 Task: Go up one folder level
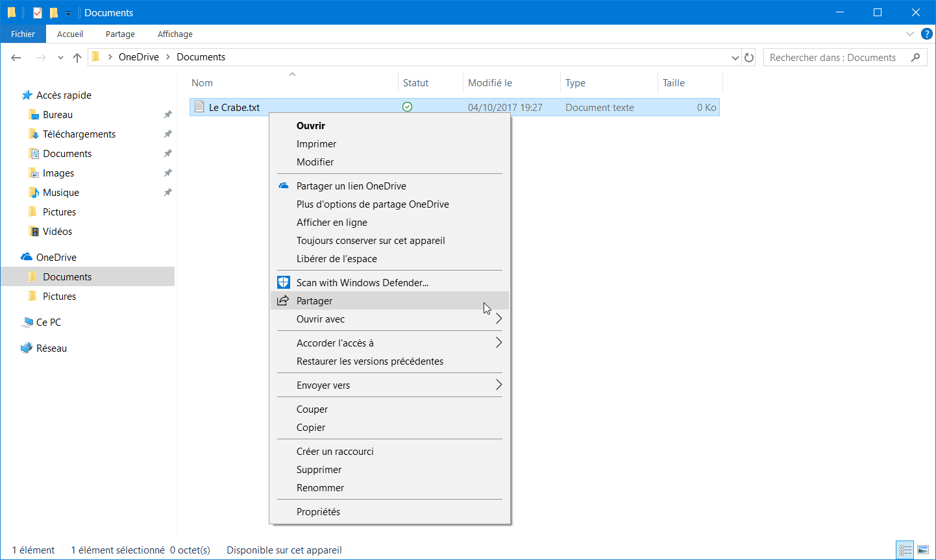[77, 57]
